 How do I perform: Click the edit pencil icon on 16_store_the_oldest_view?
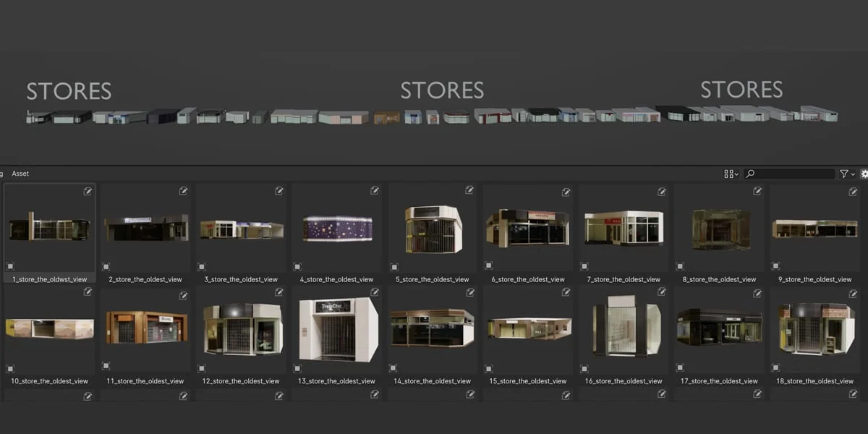point(662,292)
